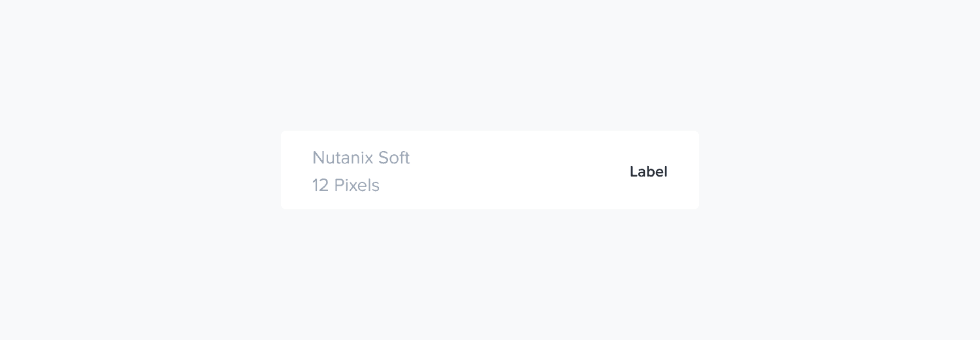Click the word Pixels in the card
The image size is (980, 340).
pos(357,186)
